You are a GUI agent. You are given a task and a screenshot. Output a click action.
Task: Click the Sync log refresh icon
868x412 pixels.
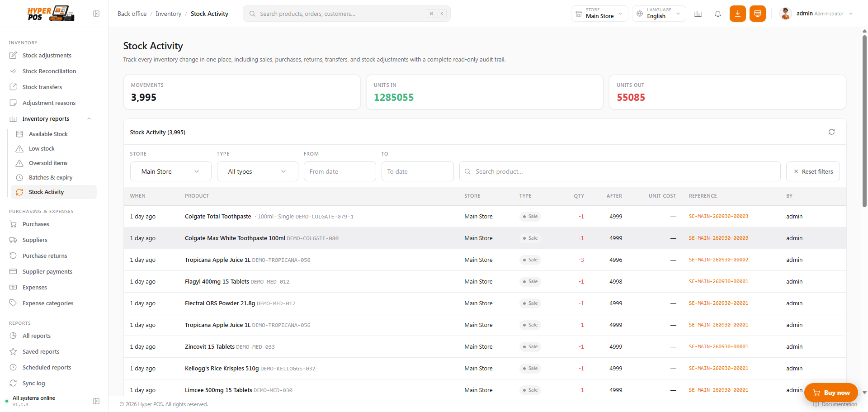[x=13, y=383]
